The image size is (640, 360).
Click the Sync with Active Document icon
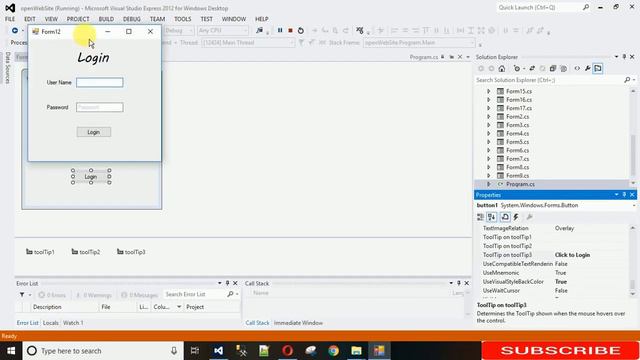[x=532, y=69]
